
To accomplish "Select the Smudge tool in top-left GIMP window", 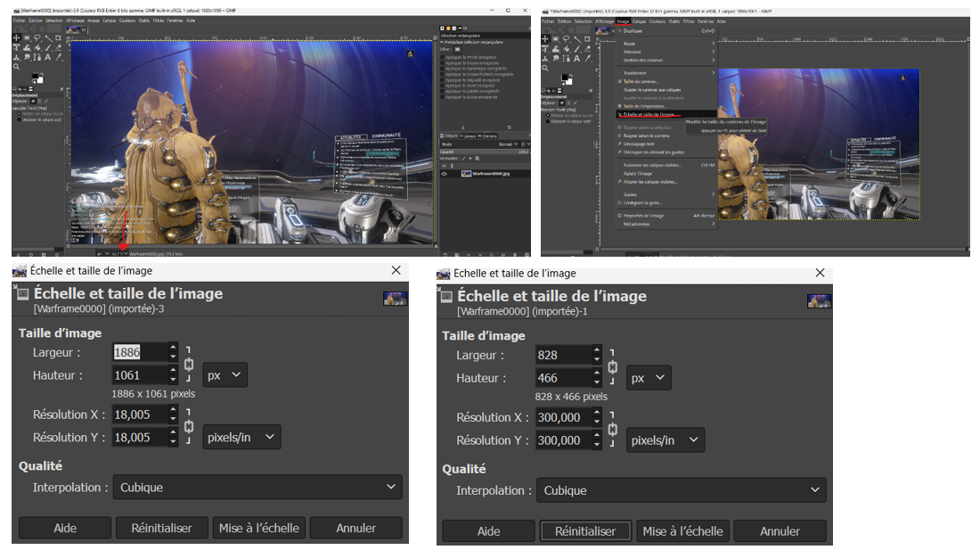I will point(27,58).
